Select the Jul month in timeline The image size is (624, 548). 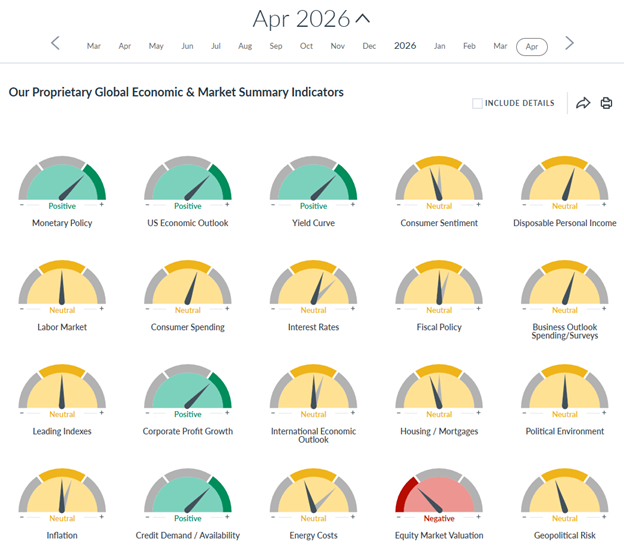216,46
